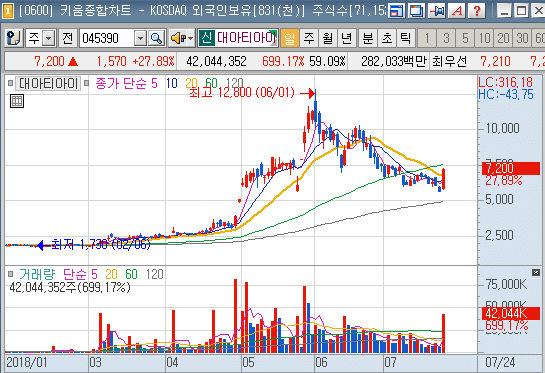Select the 일 daily period tab

tap(290, 38)
